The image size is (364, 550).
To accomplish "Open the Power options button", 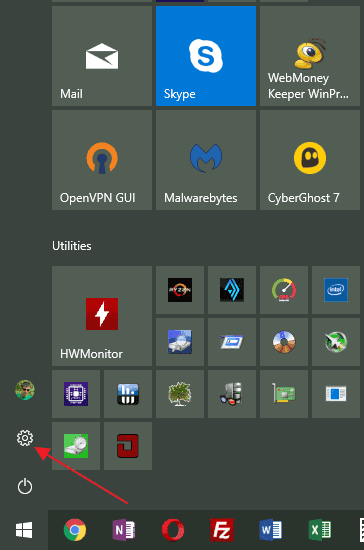I will pyautogui.click(x=25, y=487).
